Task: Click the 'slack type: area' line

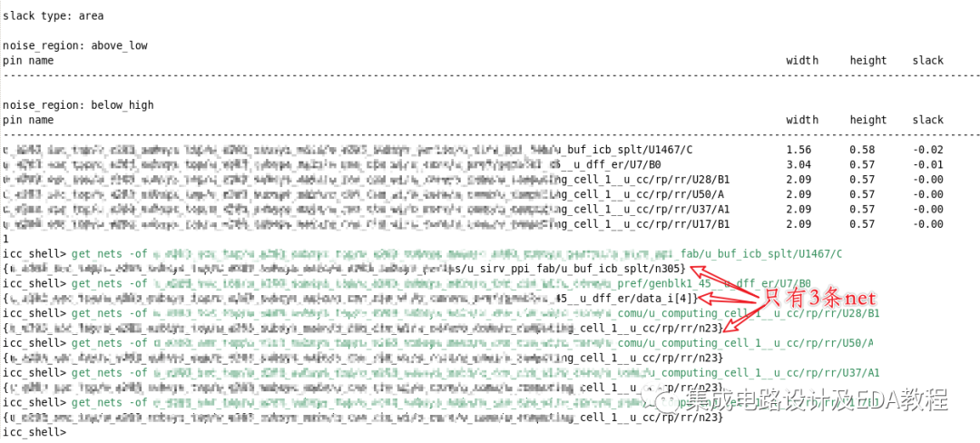Action: 54,16
